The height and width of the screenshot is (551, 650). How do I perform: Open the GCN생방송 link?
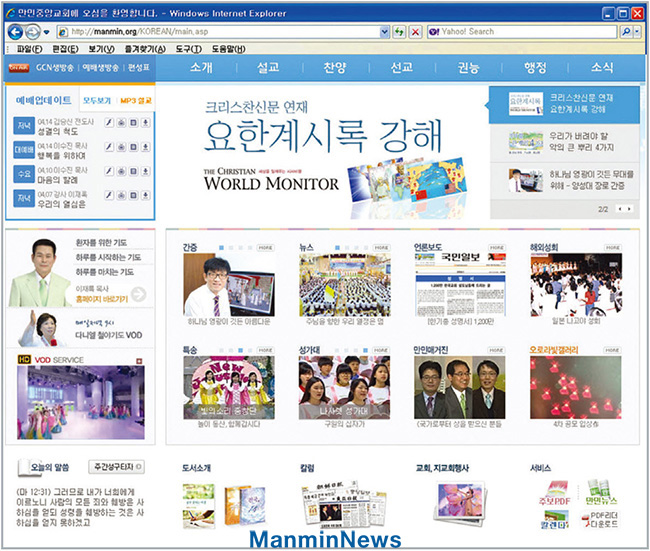(54, 68)
